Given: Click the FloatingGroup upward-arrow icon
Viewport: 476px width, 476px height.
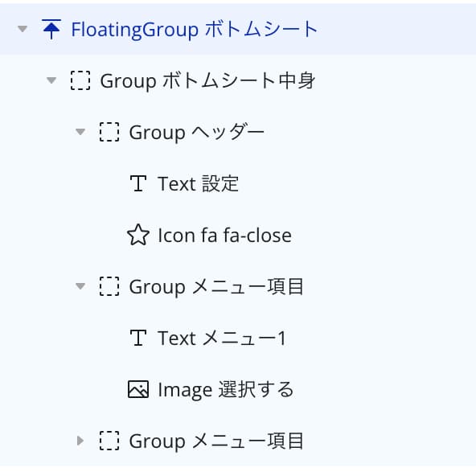Looking at the screenshot, I should (x=51, y=29).
